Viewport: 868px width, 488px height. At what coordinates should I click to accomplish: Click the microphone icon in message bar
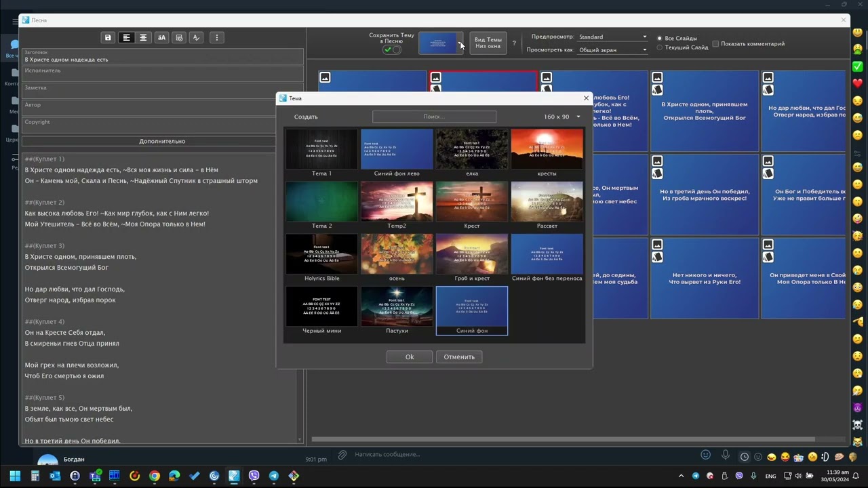click(x=725, y=455)
